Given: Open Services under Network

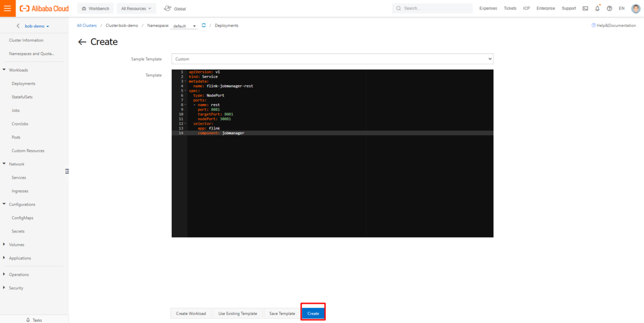Looking at the screenshot, I should (x=19, y=178).
